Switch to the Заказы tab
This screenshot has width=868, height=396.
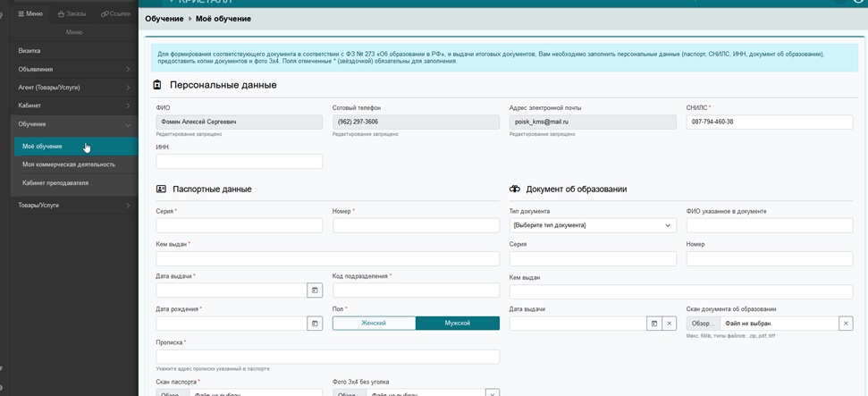72,13
